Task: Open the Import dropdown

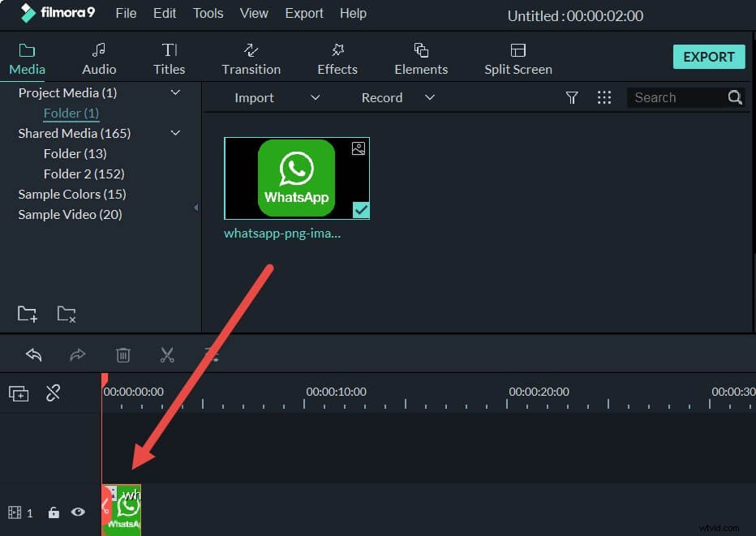Action: click(x=316, y=97)
